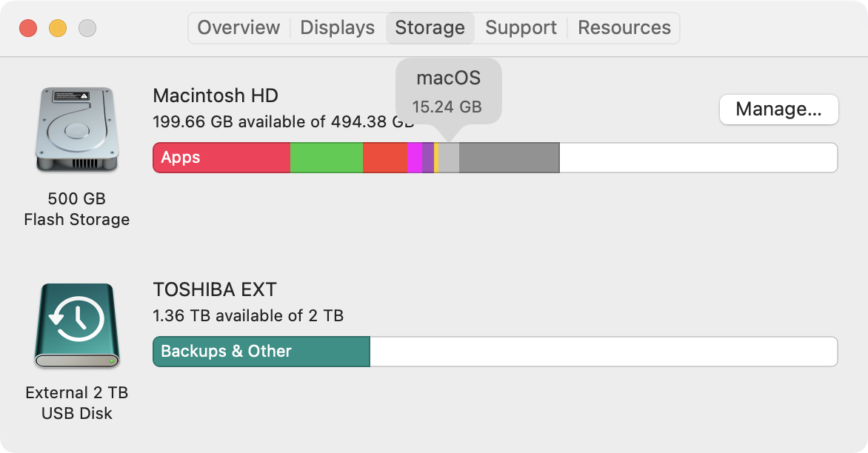The image size is (868, 453).
Task: Go to the Support tab
Action: 521,27
